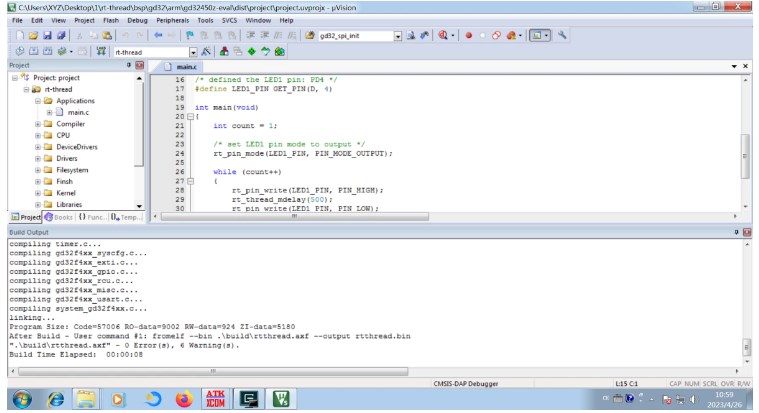Screen dimensions: 759x413
Task: Open Manage Run-Time Environment with the green diamond
Action: pos(252,51)
